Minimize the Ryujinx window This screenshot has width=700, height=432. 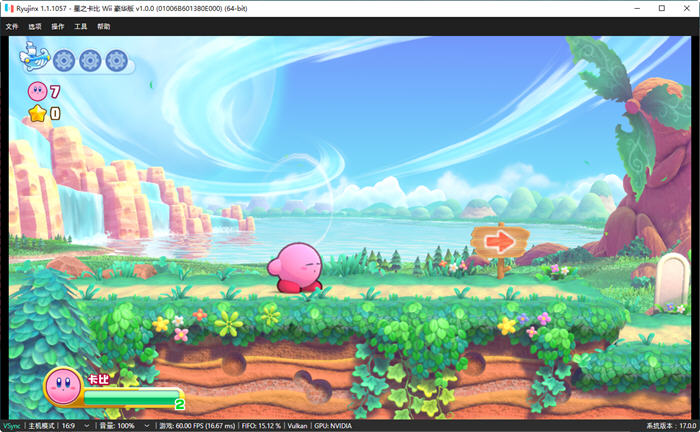pos(637,8)
